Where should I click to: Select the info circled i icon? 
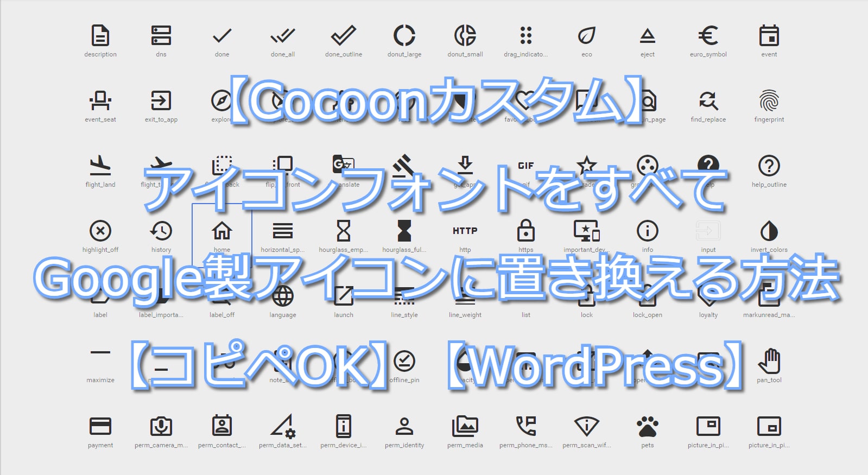(648, 231)
